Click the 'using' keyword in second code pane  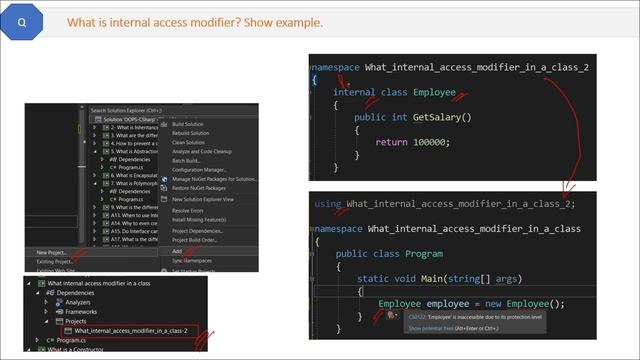[x=328, y=204]
